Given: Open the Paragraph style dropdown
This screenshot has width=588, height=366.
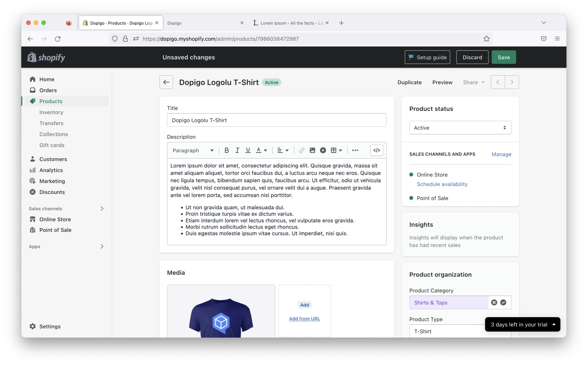Looking at the screenshot, I should (193, 150).
